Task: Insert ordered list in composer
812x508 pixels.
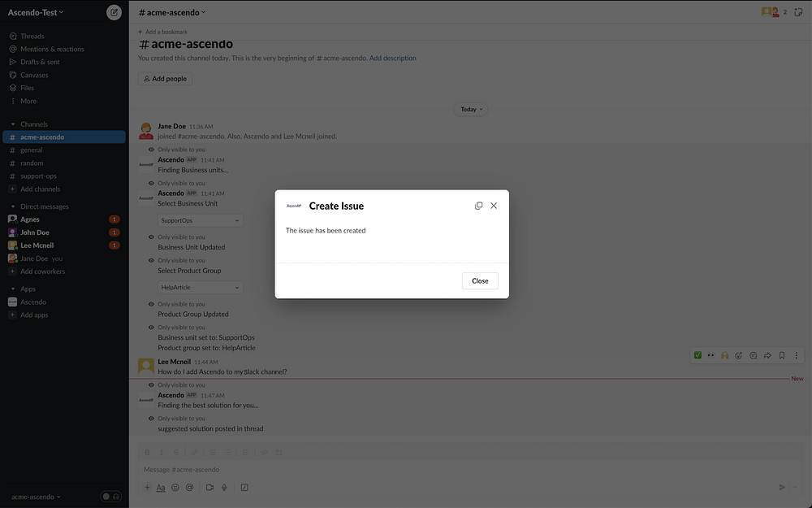Action: pyautogui.click(x=212, y=452)
